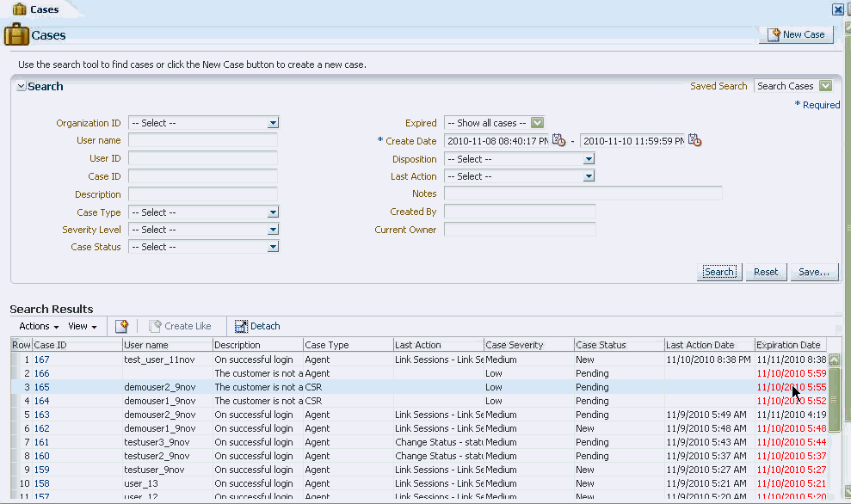This screenshot has width=851, height=504.
Task: Sort by Description column header
Action: (258, 345)
